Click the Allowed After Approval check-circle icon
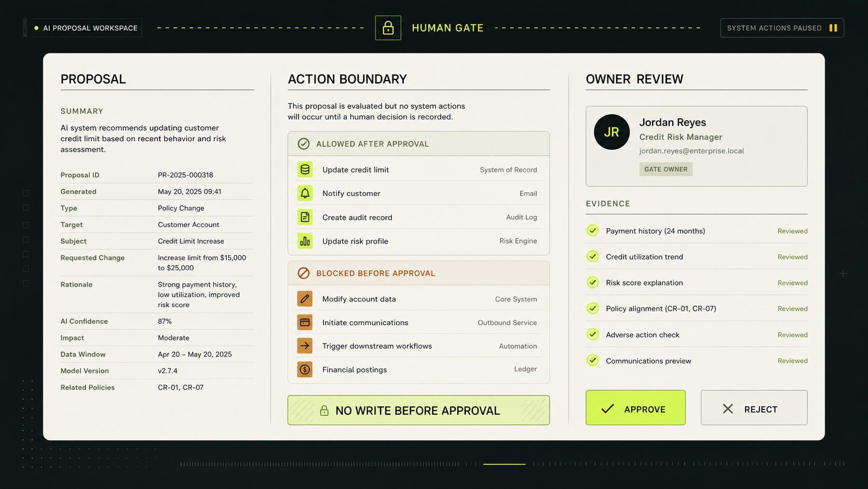This screenshot has height=489, width=868. coord(304,144)
